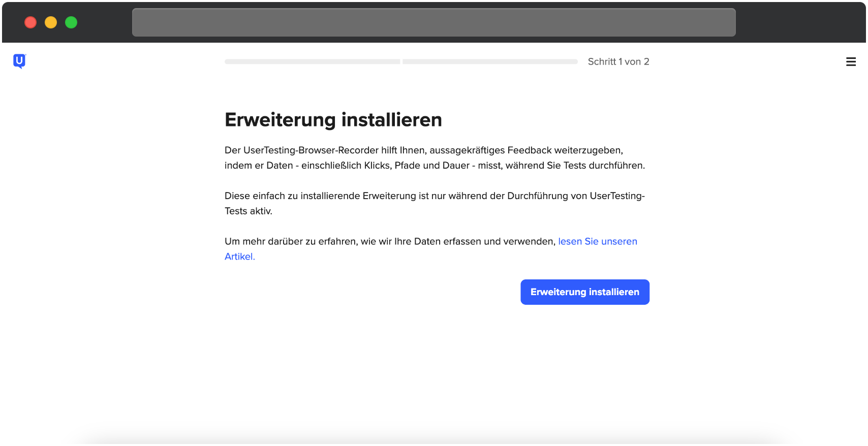The width and height of the screenshot is (868, 446).
Task: Maximize the window with green button
Action: point(71,22)
